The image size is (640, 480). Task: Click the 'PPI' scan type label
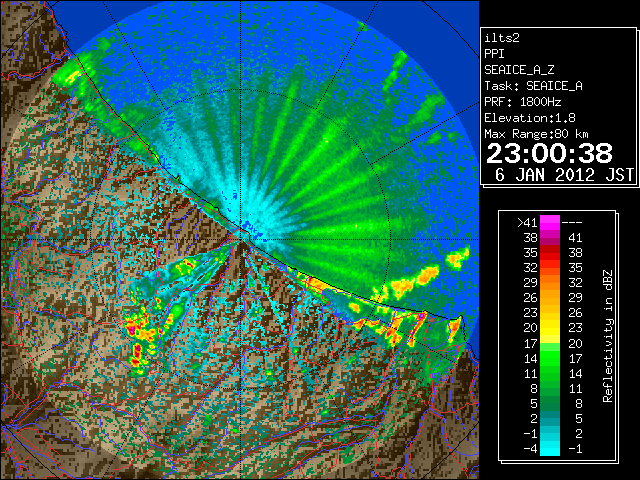[x=494, y=54]
